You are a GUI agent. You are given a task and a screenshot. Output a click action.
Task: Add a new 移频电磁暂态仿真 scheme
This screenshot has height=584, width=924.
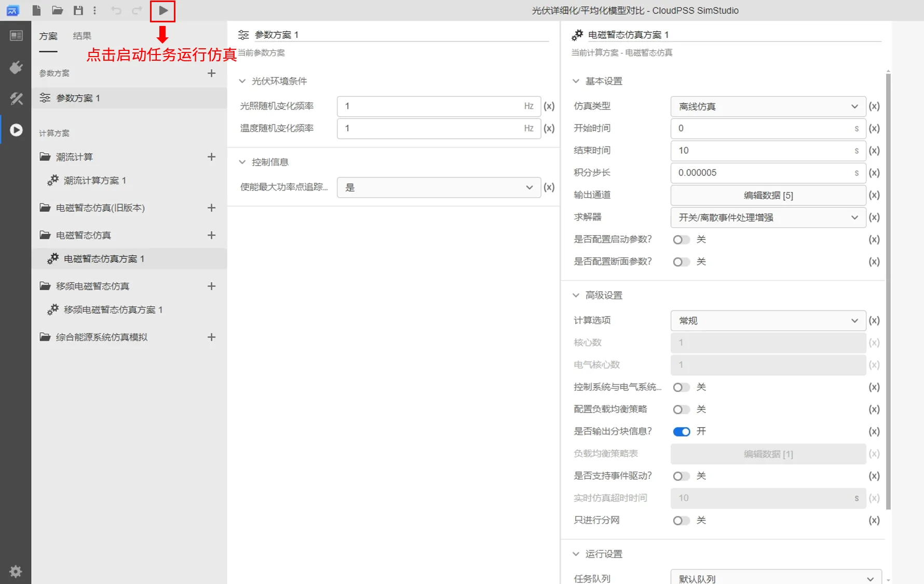coord(211,286)
